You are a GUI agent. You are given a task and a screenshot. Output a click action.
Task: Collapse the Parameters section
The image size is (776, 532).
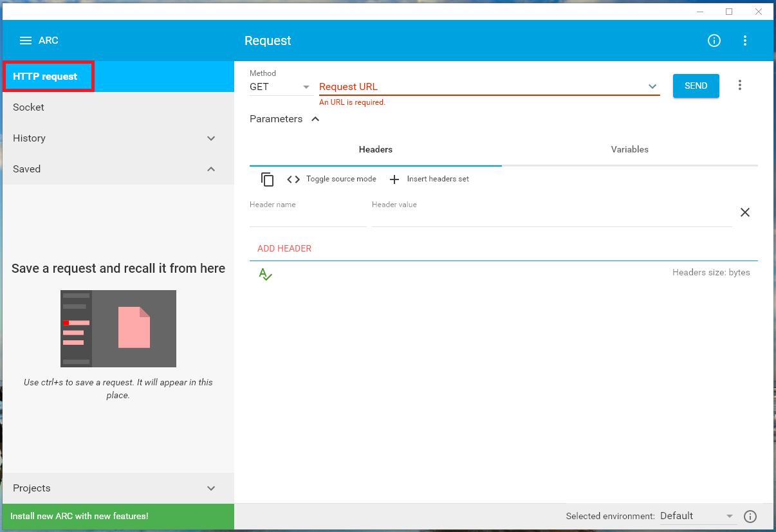coord(285,119)
